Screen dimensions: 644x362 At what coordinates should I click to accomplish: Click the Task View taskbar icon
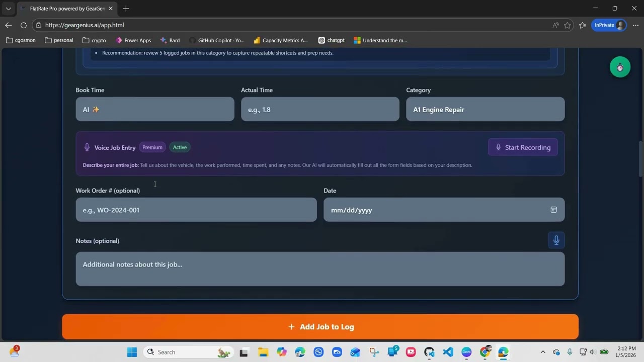pyautogui.click(x=244, y=352)
